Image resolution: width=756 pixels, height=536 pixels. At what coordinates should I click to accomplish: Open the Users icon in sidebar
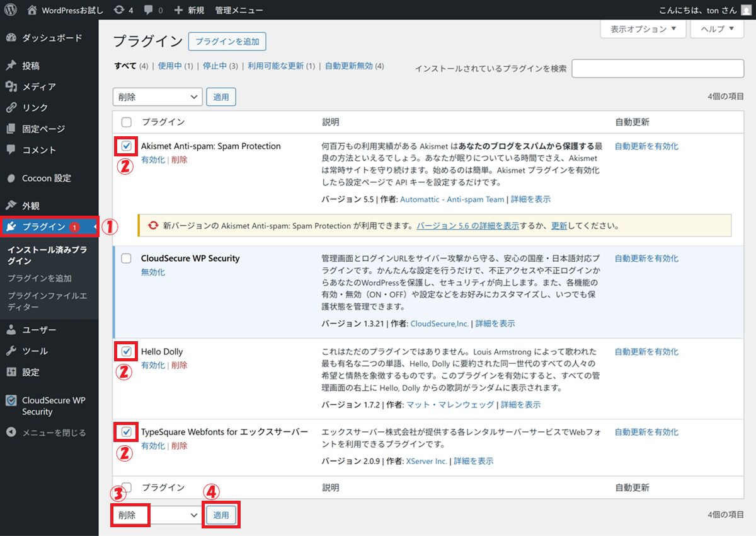(11, 330)
